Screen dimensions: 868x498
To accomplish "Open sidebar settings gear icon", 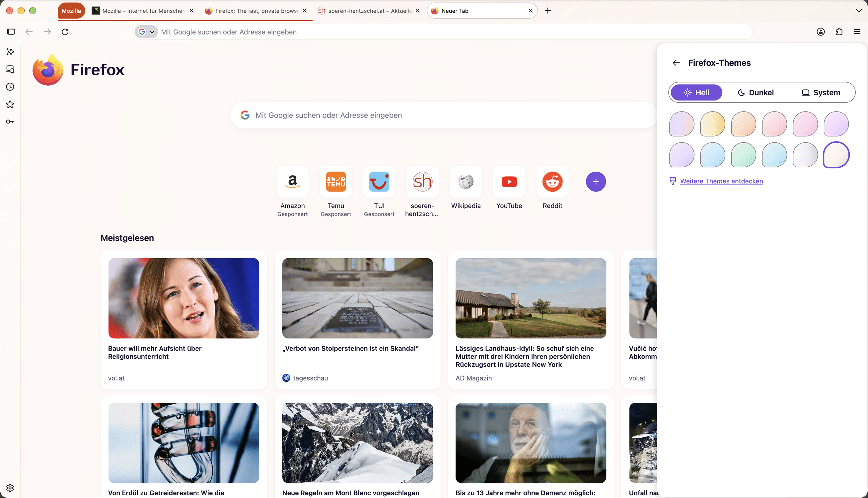I will (x=10, y=488).
